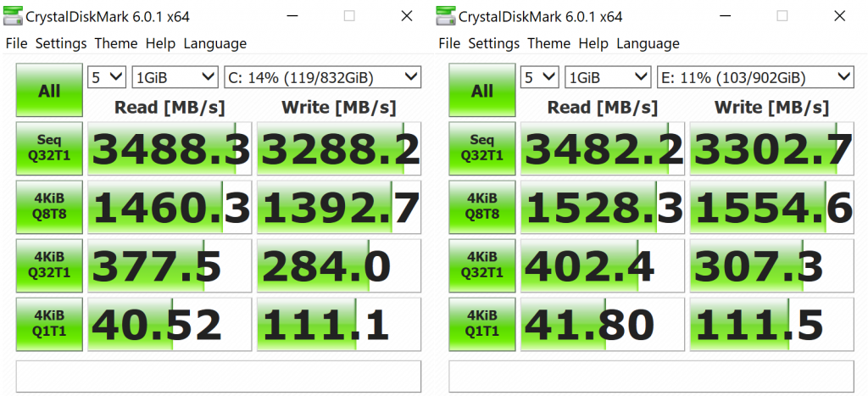Image resolution: width=868 pixels, height=396 pixels.
Task: Open Theme menu in right window
Action: click(x=549, y=43)
